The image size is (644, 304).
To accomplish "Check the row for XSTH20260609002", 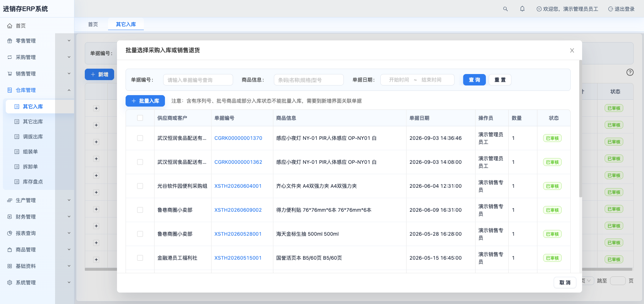I will pyautogui.click(x=140, y=210).
